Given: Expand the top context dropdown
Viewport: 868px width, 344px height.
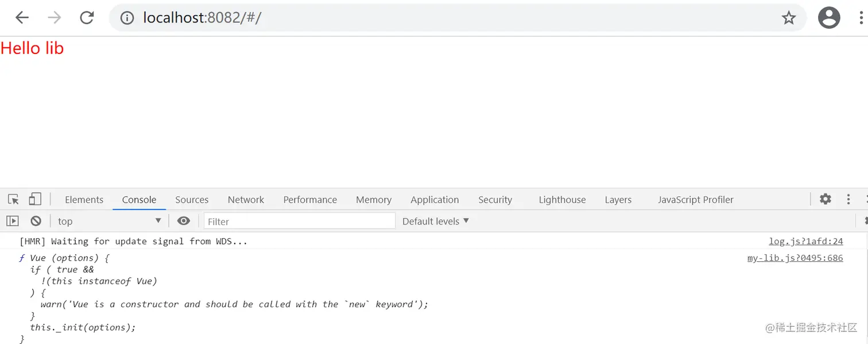Looking at the screenshot, I should coord(109,221).
